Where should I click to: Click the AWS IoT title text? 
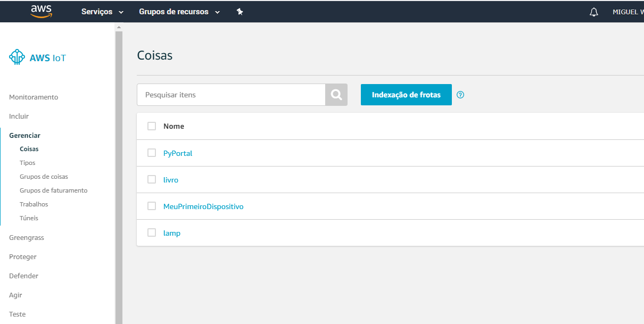48,58
